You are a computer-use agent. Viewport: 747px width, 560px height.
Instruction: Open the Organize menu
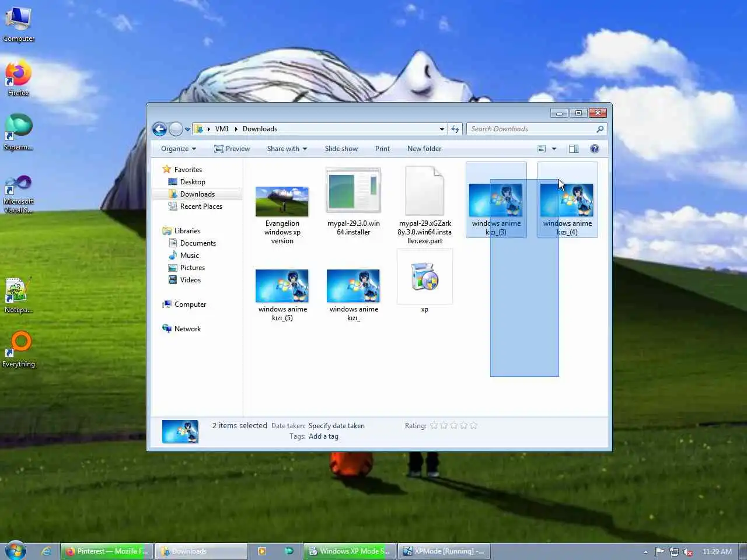(179, 149)
